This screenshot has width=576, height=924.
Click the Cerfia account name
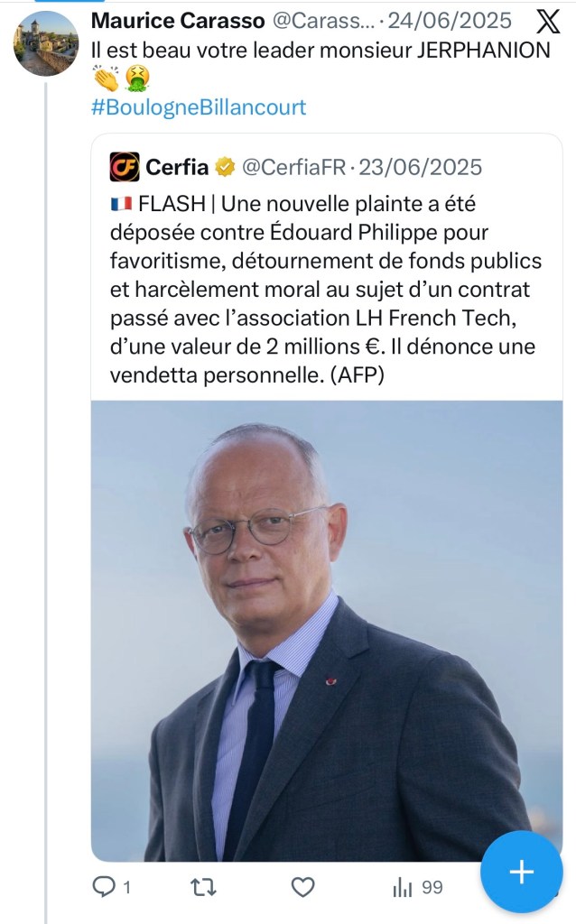point(177,167)
